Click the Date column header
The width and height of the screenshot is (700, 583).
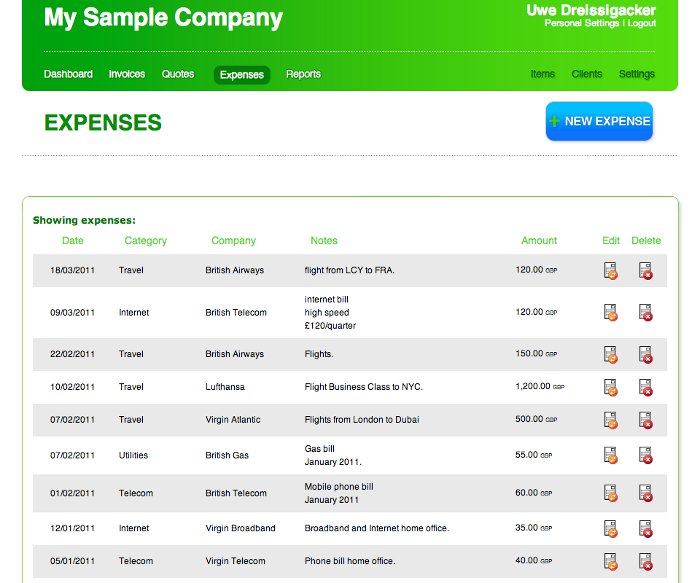click(x=73, y=241)
